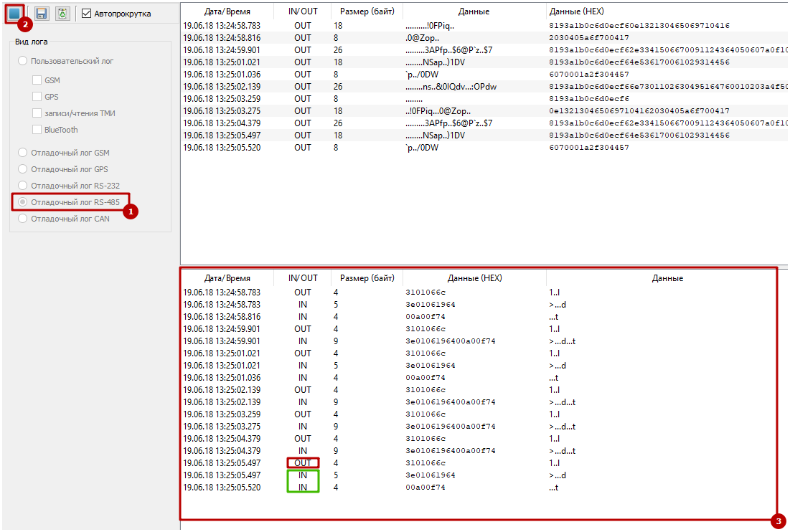Toggle the Автопрокрутка checkbox
This screenshot has width=790, height=532.
(x=87, y=13)
